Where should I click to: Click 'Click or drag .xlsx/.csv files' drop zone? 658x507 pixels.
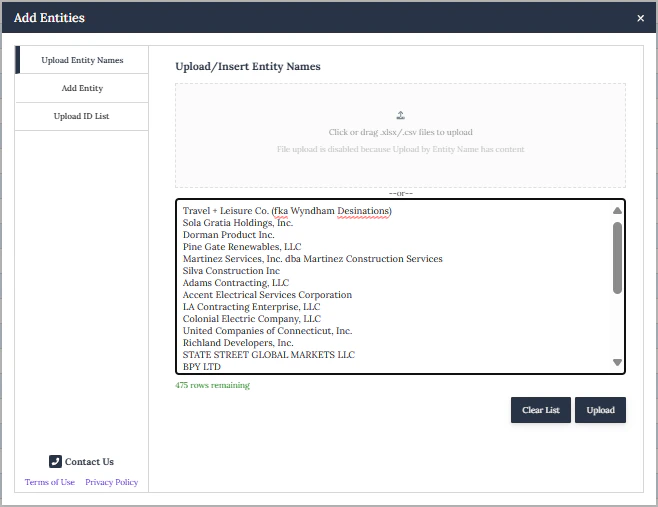click(x=400, y=136)
